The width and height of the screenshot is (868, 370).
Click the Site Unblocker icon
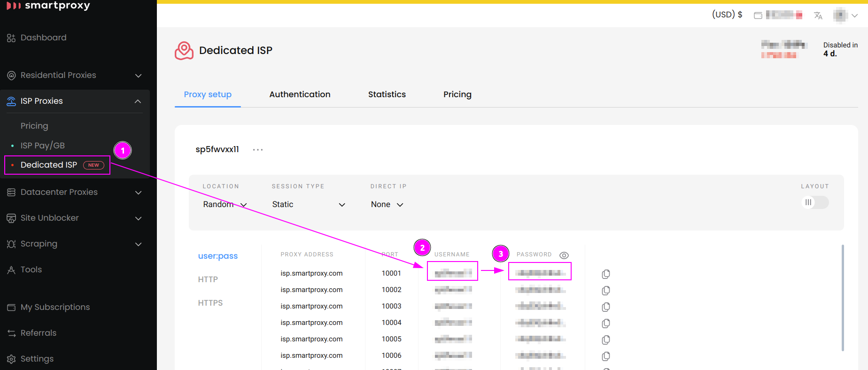click(x=11, y=218)
